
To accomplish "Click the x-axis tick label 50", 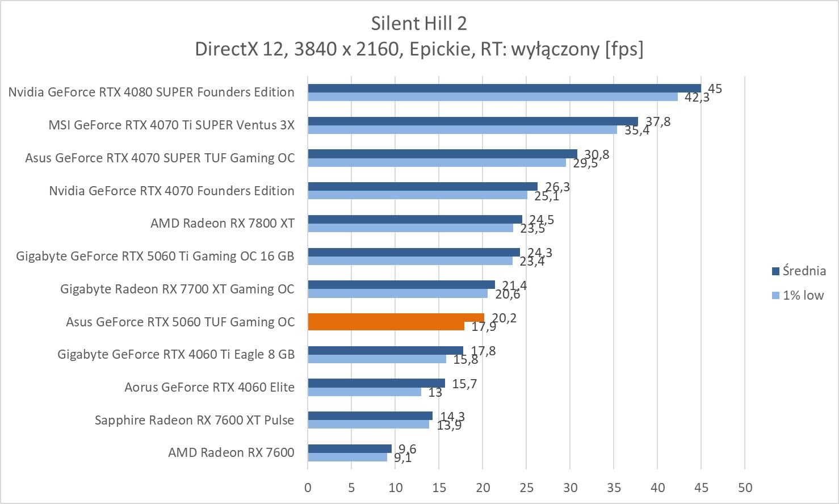I will [745, 487].
